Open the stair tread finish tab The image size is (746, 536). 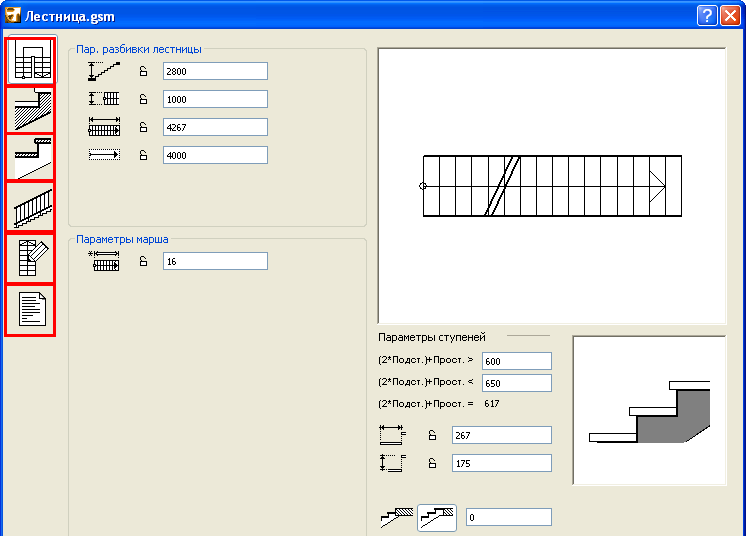tap(32, 158)
